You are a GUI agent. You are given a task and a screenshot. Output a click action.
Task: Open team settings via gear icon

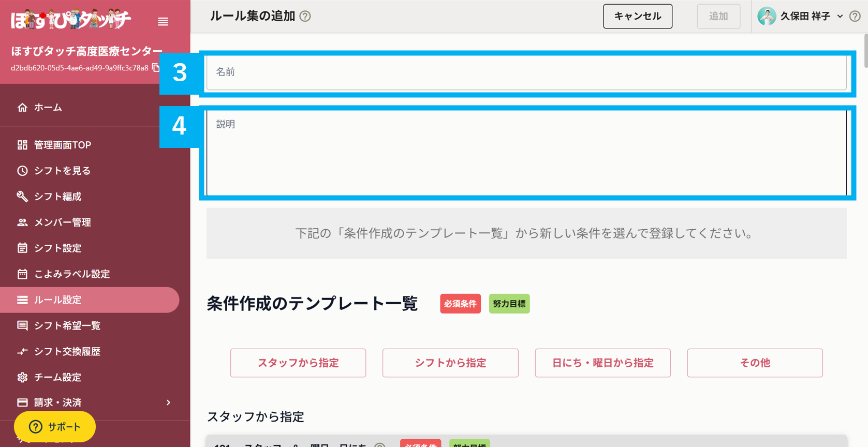coord(22,377)
